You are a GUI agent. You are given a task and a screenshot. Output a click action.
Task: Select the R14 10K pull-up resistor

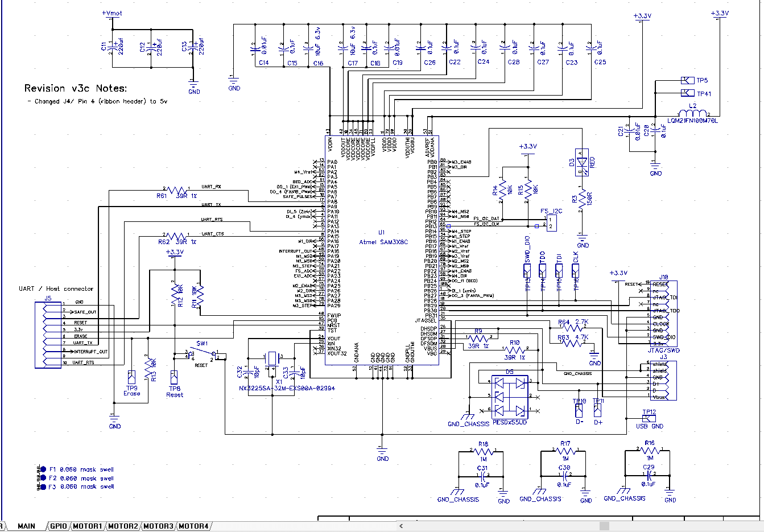[x=502, y=189]
